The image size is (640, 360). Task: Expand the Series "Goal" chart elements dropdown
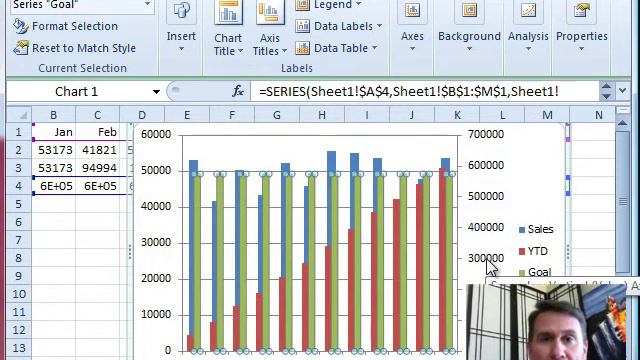[x=147, y=4]
